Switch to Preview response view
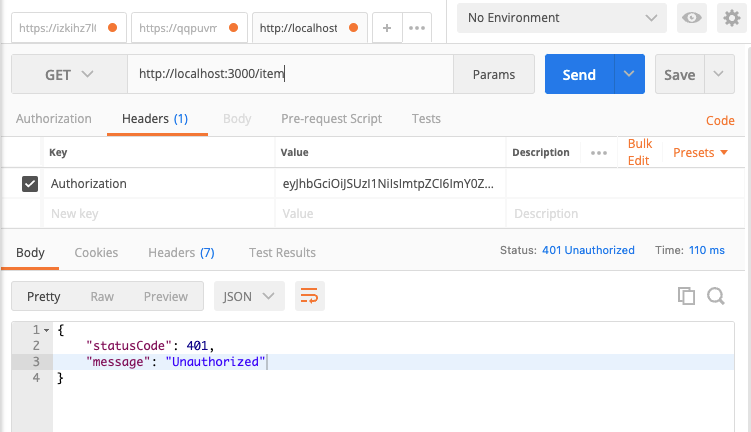The height and width of the screenshot is (432, 751). (x=166, y=296)
